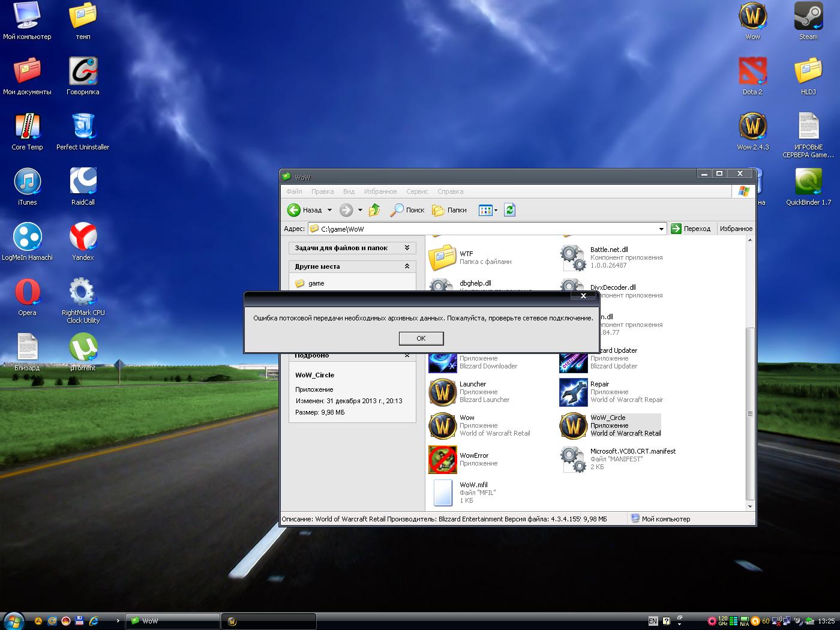Viewport: 840px width, 630px height.
Task: Close the streaming error dialog
Action: click(583, 296)
